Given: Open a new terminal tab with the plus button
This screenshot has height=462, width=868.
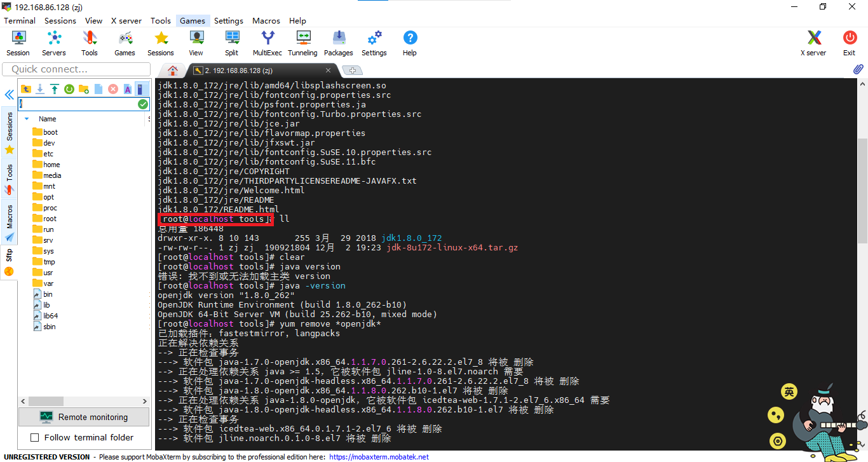Looking at the screenshot, I should 352,71.
